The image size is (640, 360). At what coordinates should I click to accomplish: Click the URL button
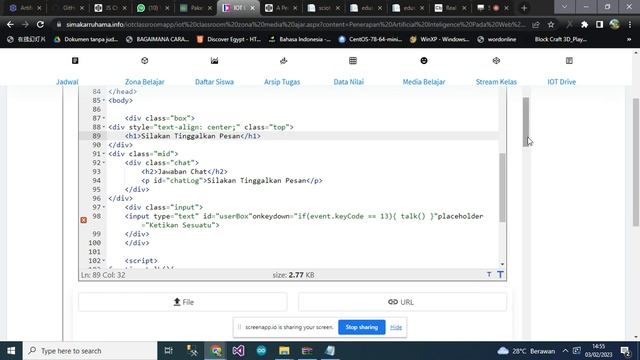point(402,302)
